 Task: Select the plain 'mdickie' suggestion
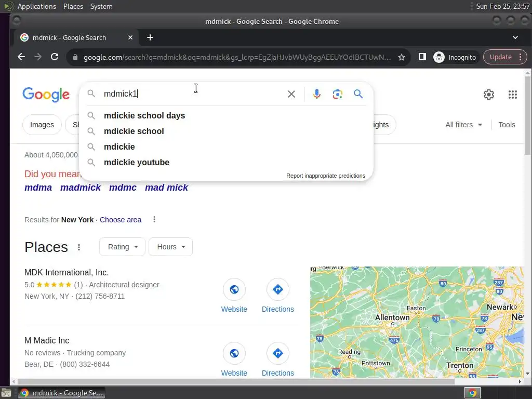pos(227,147)
